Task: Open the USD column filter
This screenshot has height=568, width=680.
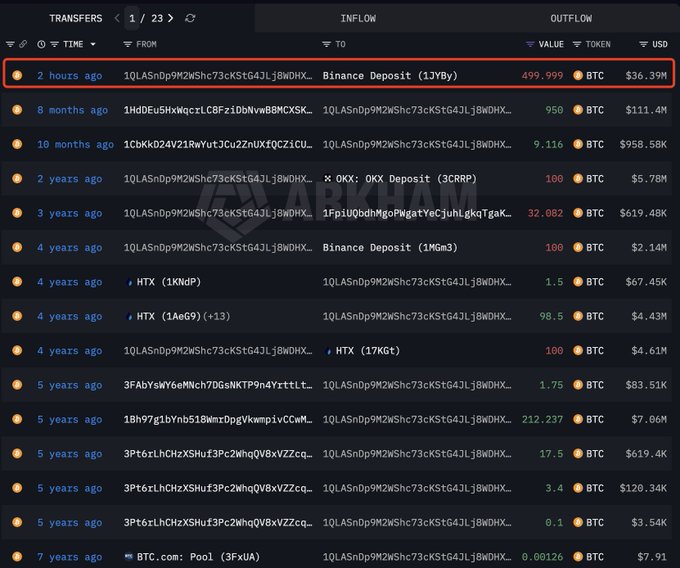Action: click(644, 45)
